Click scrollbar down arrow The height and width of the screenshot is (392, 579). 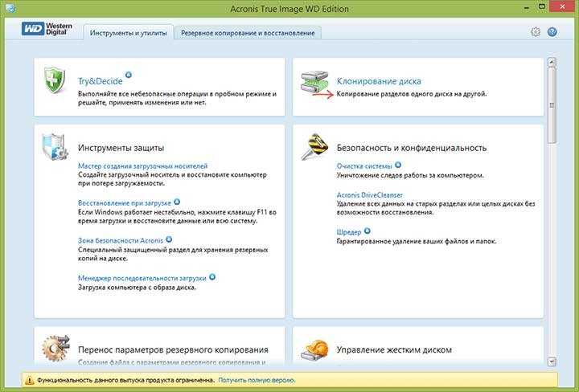tap(552, 361)
